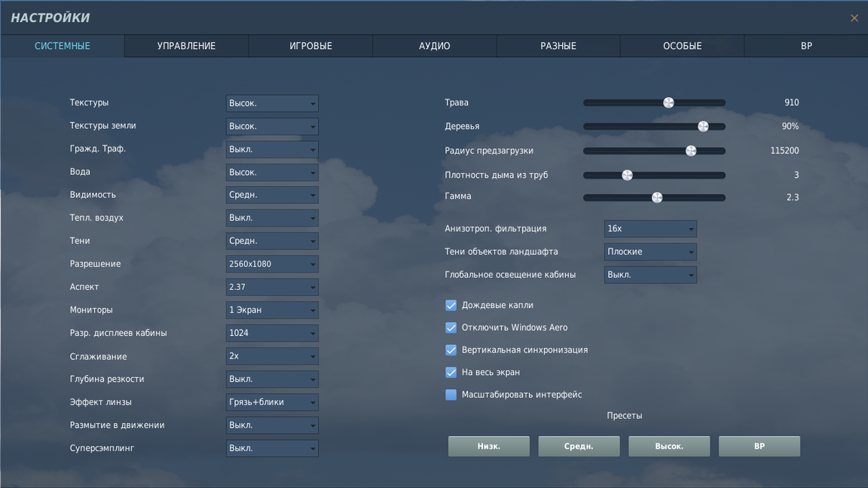Expand the Тепл. воздух dropdown
This screenshot has height=488, width=868.
(272, 218)
